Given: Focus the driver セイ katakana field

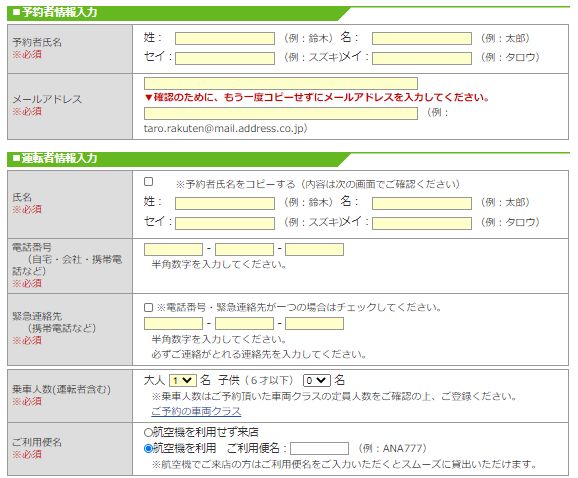Looking at the screenshot, I should click(x=225, y=223).
